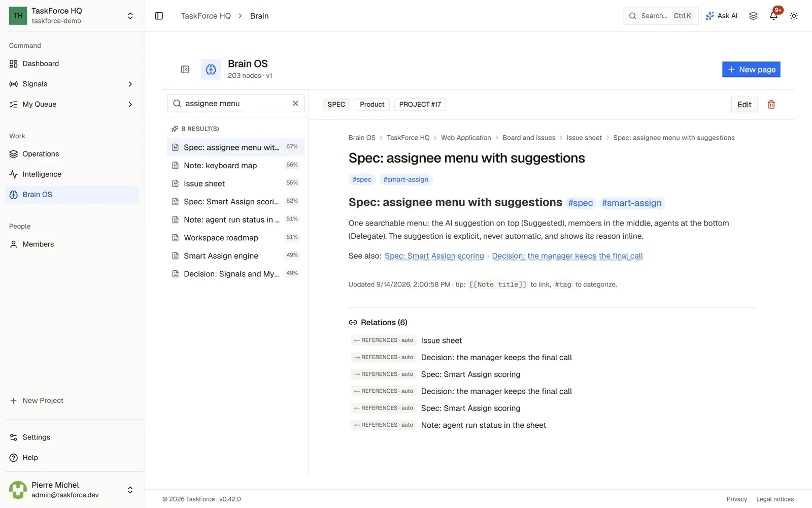This screenshot has height=508, width=812.
Task: Toggle light/dark theme sun icon
Action: 794,16
